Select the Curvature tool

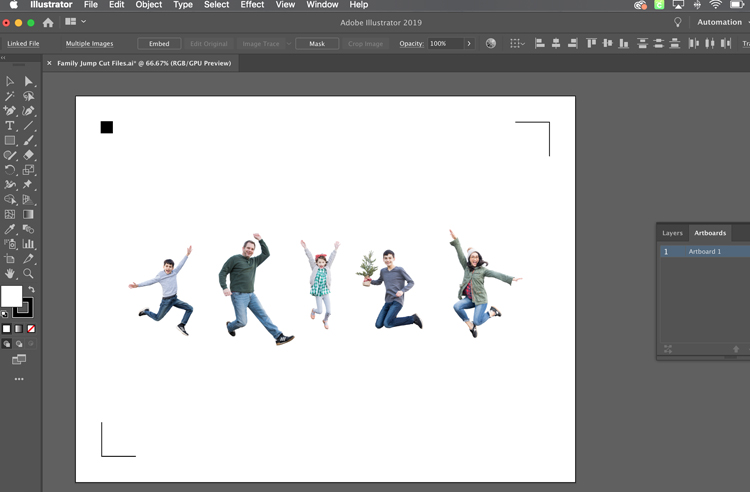[28, 111]
